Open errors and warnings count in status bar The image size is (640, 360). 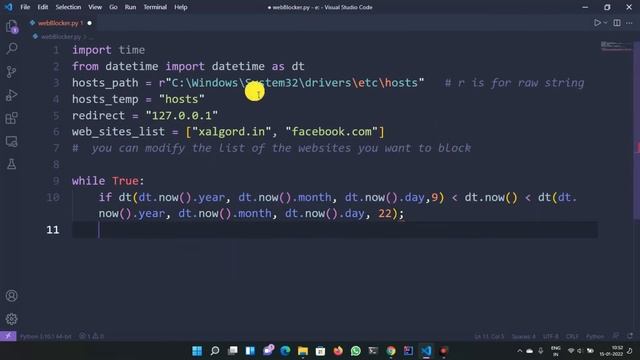pos(91,337)
